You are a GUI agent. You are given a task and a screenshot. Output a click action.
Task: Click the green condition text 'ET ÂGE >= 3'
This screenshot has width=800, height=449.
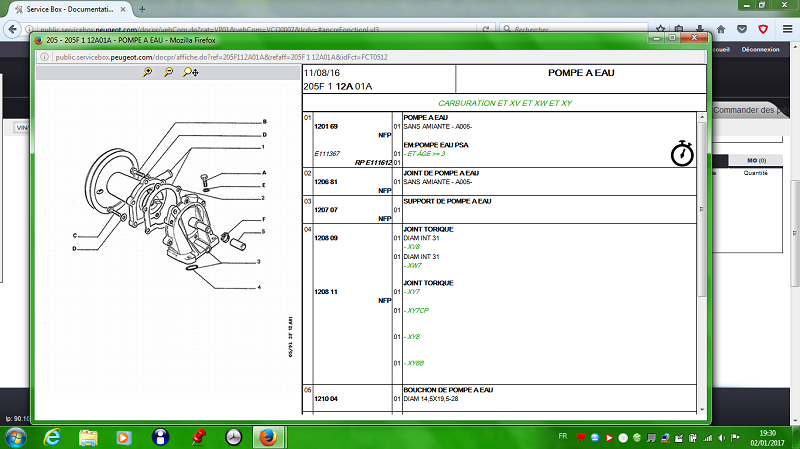424,154
